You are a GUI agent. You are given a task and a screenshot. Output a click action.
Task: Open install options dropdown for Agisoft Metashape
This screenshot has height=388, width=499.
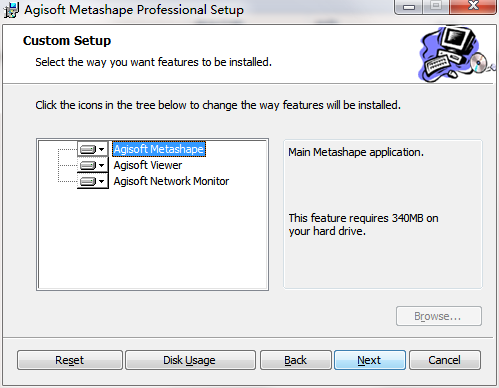(93, 149)
